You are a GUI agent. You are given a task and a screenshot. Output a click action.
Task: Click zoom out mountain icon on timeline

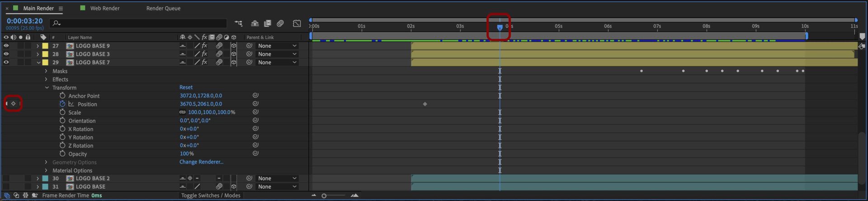[314, 196]
